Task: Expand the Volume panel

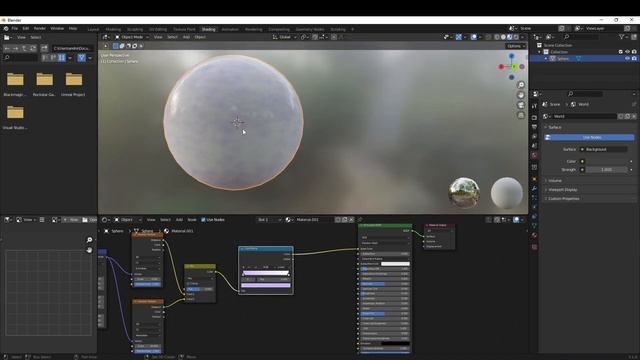Action: [x=555, y=180]
